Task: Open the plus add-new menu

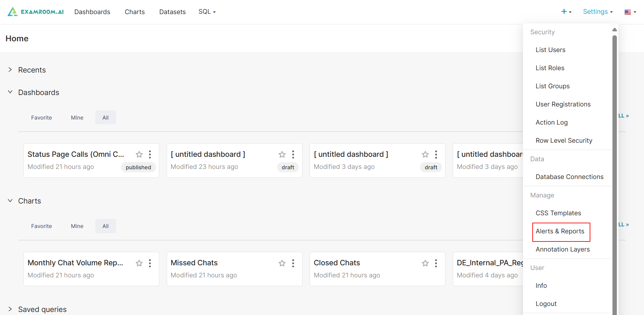Action: point(566,12)
